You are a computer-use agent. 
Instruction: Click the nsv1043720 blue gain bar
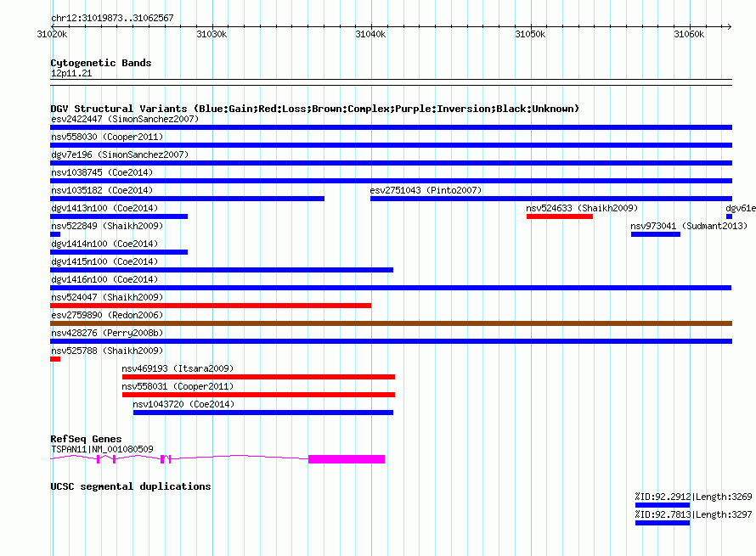tap(263, 413)
